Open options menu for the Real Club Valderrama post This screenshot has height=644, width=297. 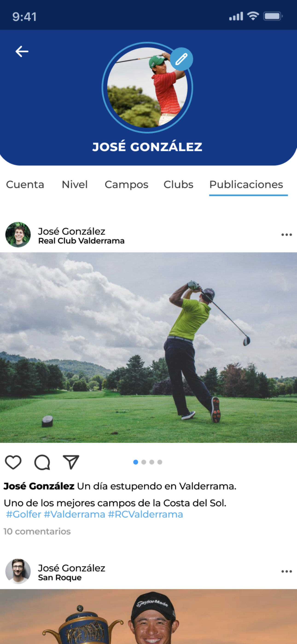(x=286, y=234)
